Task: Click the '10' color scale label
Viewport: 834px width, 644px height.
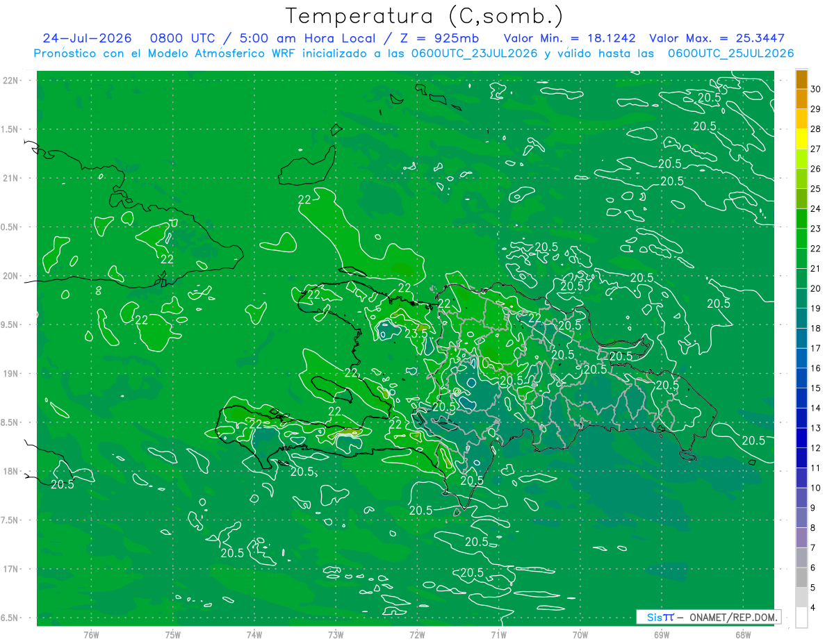Action: (816, 488)
